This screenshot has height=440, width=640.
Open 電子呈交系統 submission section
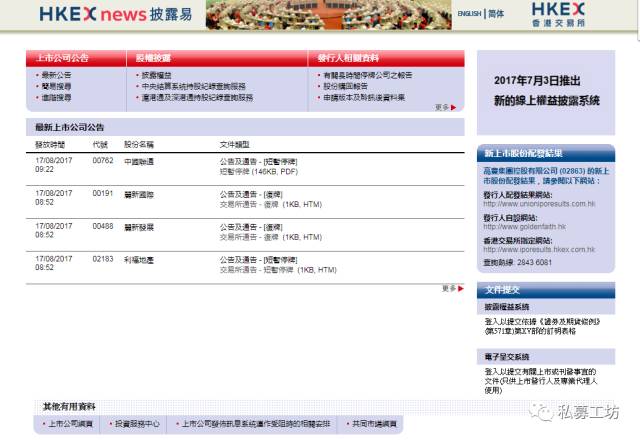click(x=507, y=357)
